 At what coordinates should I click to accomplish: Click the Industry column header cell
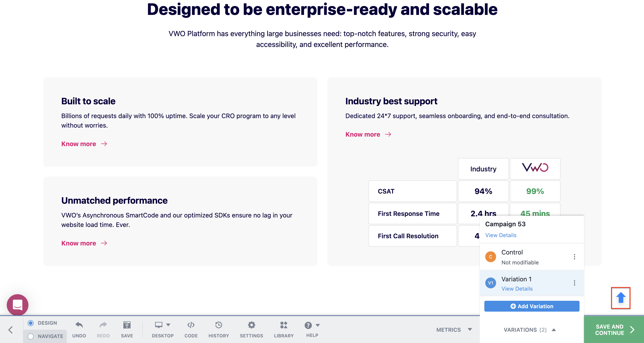point(483,169)
